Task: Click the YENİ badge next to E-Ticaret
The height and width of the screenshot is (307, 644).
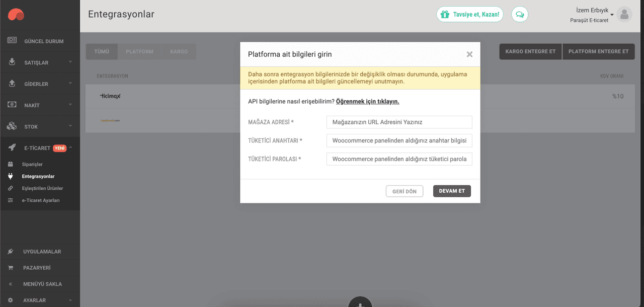Action: click(60, 148)
